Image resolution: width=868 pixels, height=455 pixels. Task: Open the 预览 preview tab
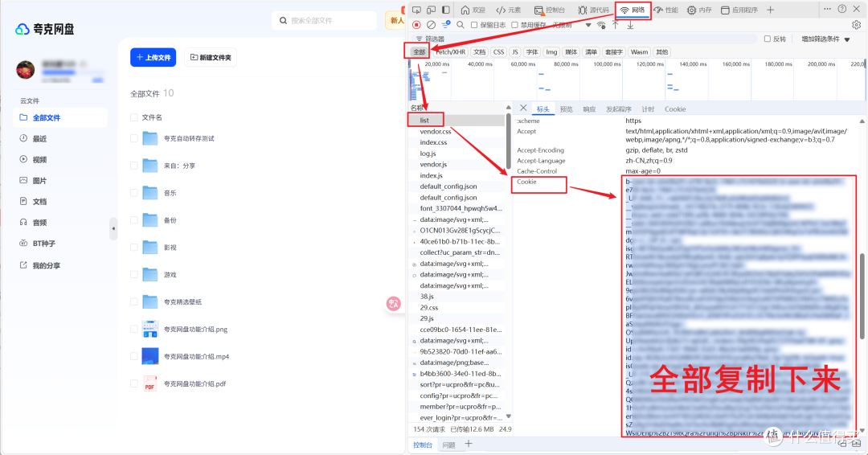pos(567,109)
